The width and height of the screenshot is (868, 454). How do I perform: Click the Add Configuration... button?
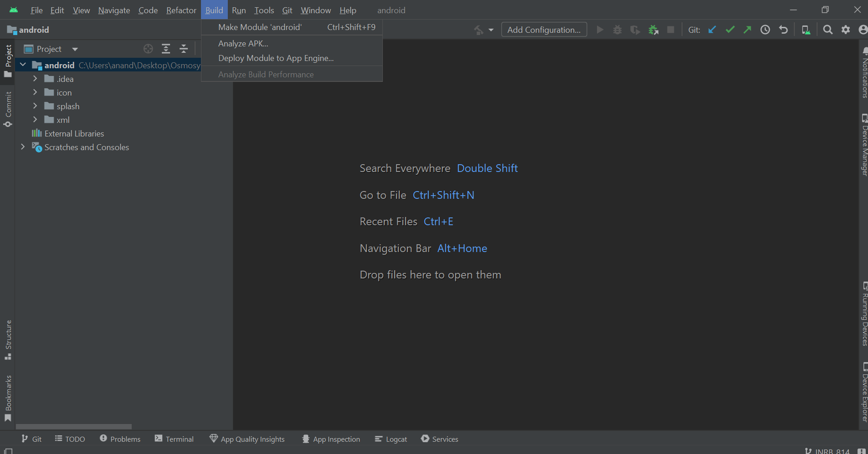[x=544, y=30]
